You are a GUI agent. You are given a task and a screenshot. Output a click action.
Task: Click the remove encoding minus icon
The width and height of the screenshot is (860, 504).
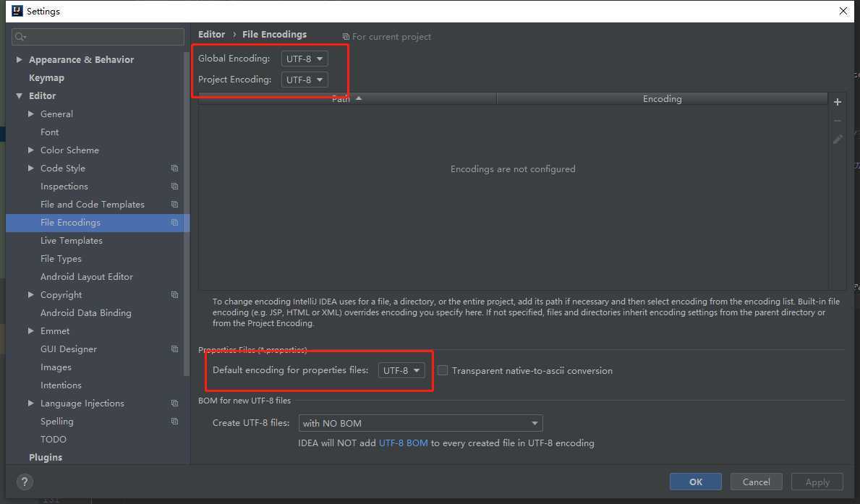point(838,121)
